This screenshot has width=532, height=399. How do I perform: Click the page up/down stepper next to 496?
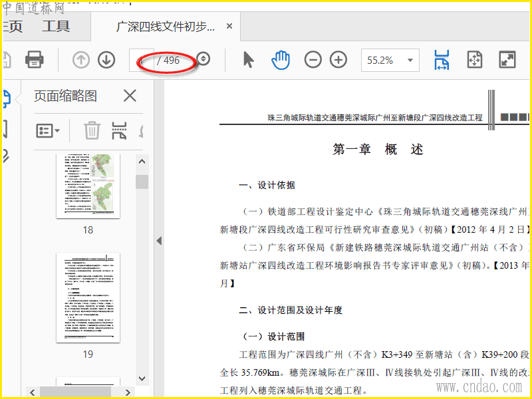click(203, 59)
